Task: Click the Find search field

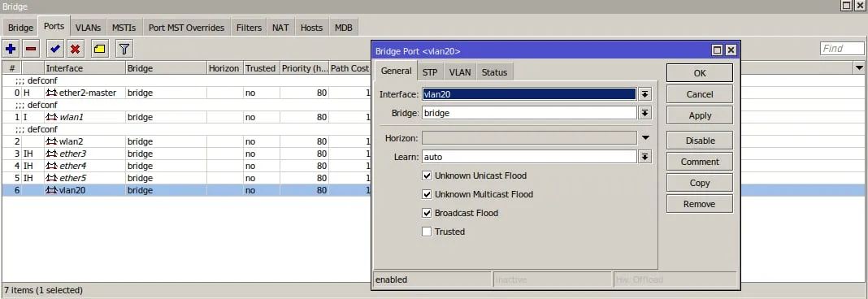Action: [x=841, y=49]
